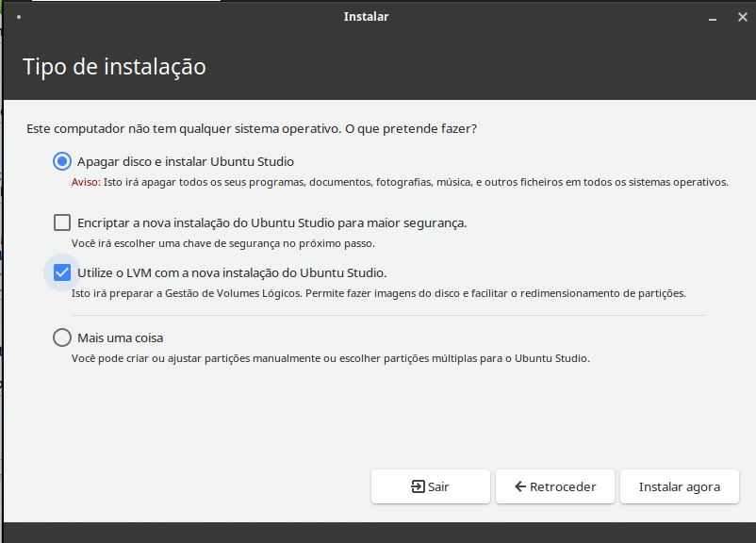Click the Encriptar a nova instalação label
756x543 pixels.
tap(271, 222)
